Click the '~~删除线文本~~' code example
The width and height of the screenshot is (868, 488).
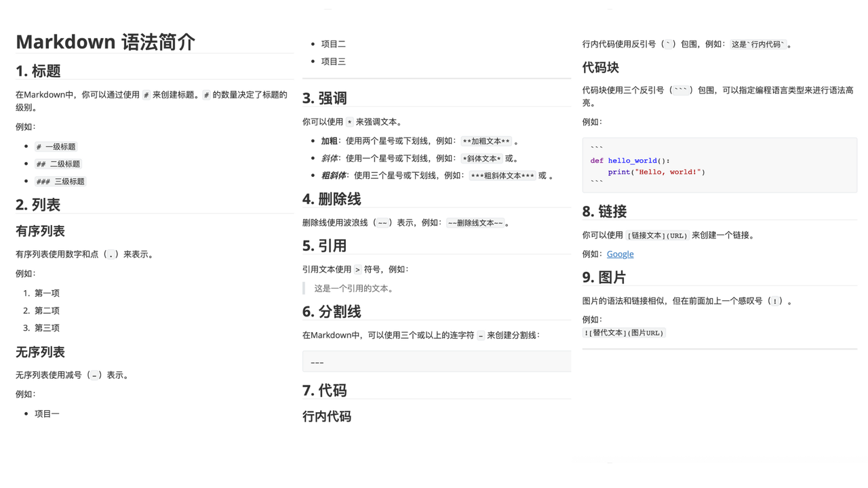pos(475,222)
